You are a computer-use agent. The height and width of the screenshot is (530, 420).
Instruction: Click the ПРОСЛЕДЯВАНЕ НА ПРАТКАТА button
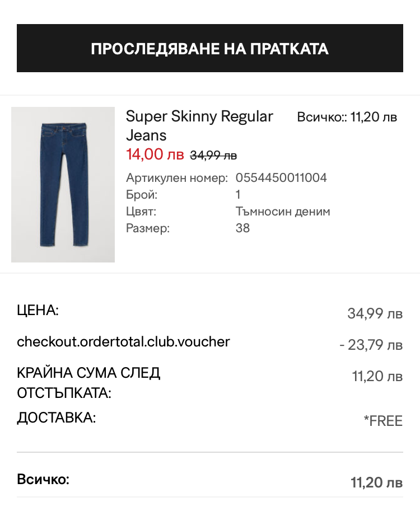pos(210,48)
